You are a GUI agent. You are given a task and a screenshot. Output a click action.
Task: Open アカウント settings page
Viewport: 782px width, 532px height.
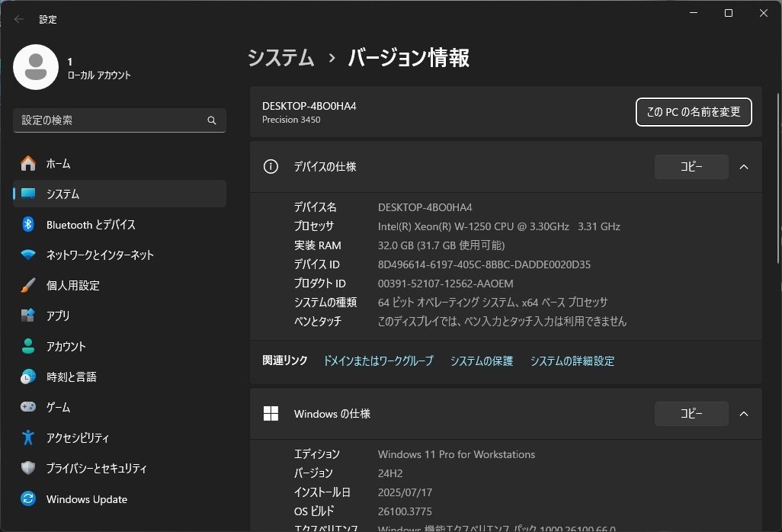(120, 346)
